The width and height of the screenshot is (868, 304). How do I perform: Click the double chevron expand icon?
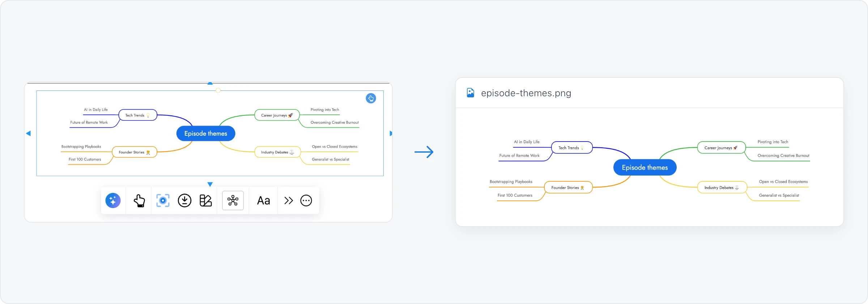coord(288,200)
